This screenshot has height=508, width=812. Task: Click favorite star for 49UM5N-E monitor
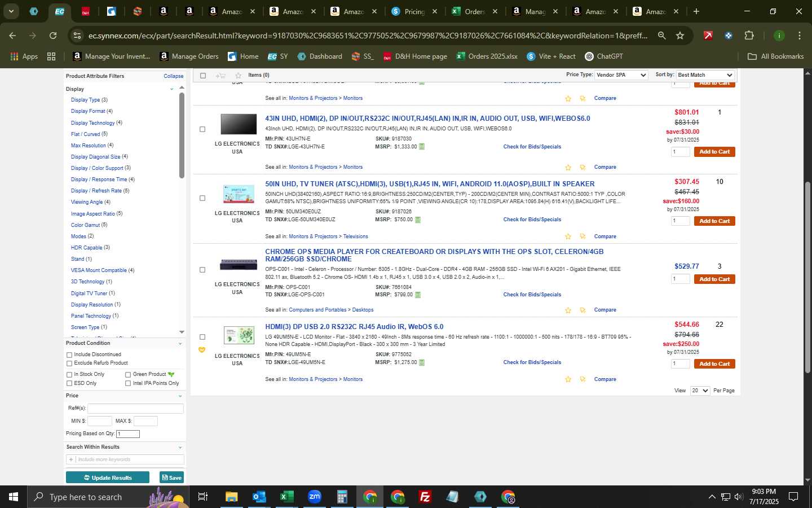[x=568, y=380]
